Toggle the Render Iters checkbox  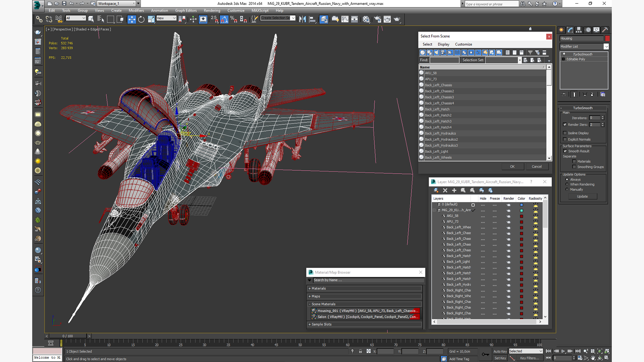[x=565, y=125]
